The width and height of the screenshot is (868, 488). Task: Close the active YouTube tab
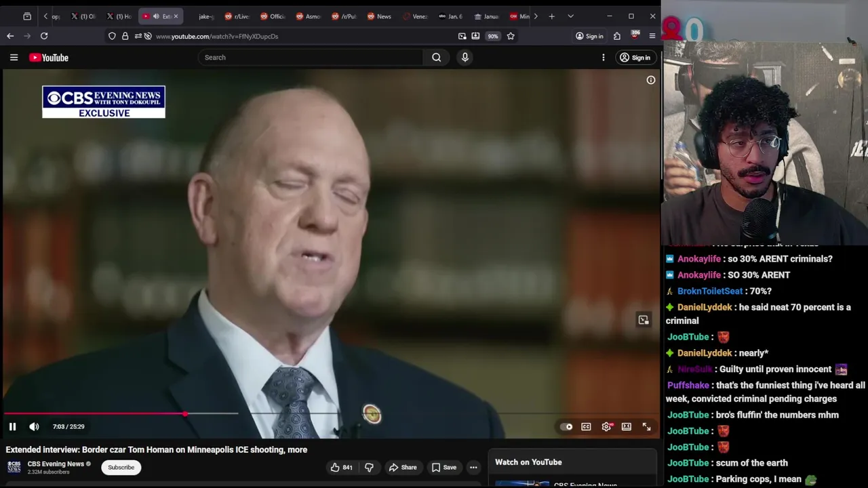176,16
